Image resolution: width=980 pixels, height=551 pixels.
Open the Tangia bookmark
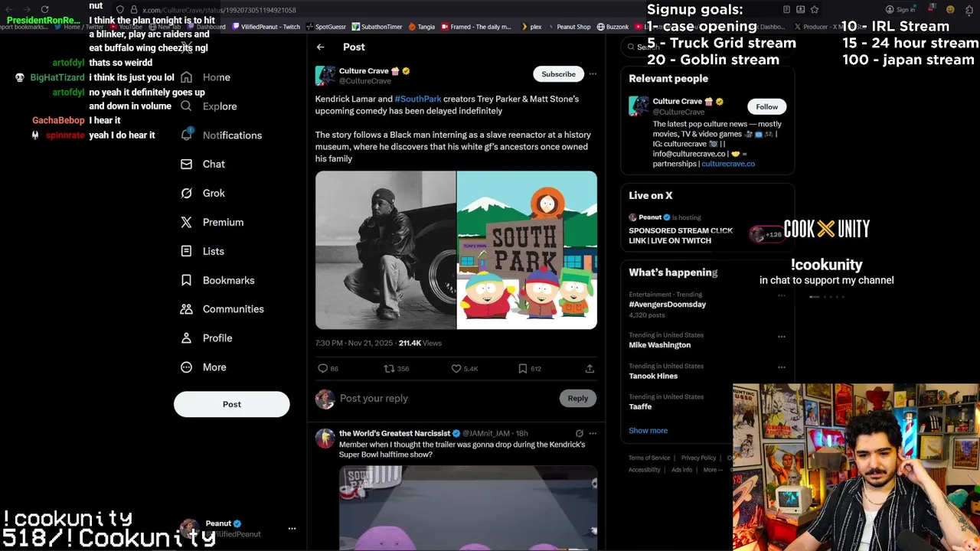pyautogui.click(x=422, y=27)
